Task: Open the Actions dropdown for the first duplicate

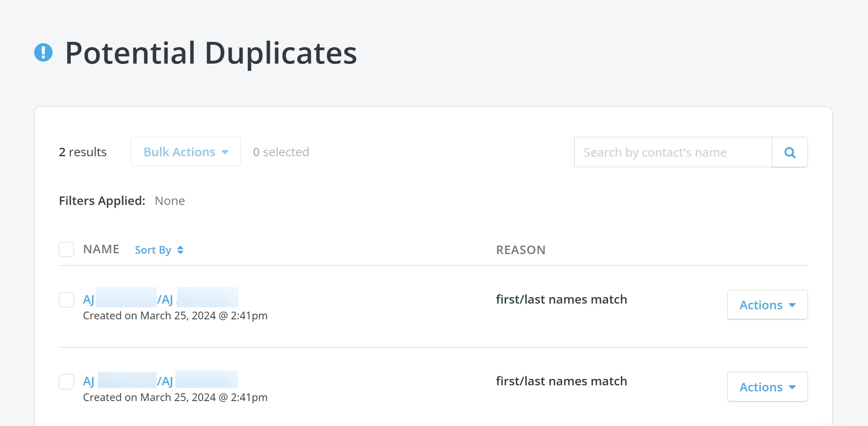Action: pyautogui.click(x=767, y=305)
